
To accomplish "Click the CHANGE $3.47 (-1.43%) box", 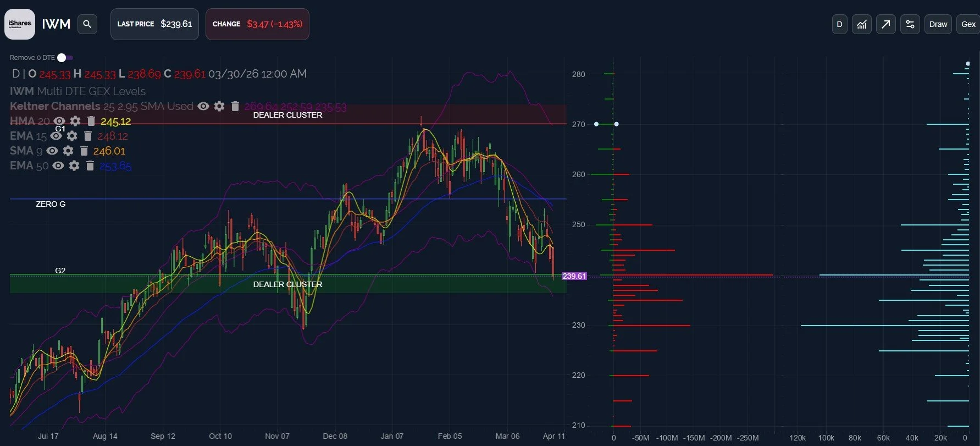I will pos(257,24).
